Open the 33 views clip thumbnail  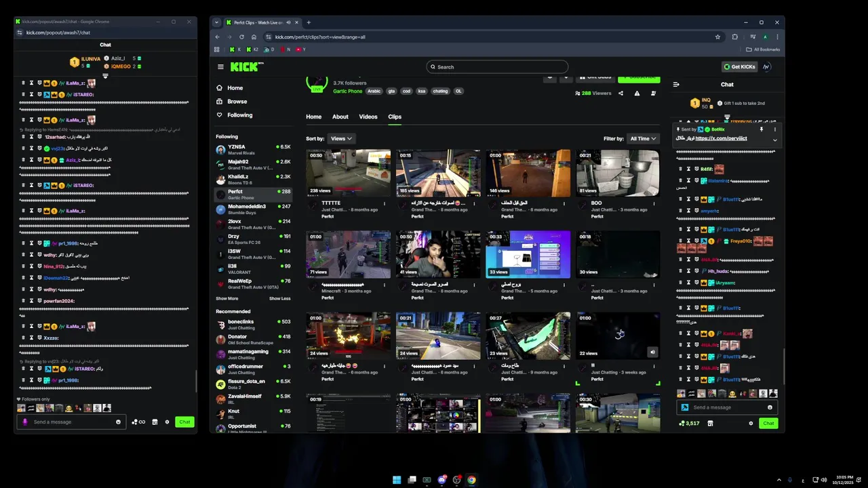tap(528, 254)
